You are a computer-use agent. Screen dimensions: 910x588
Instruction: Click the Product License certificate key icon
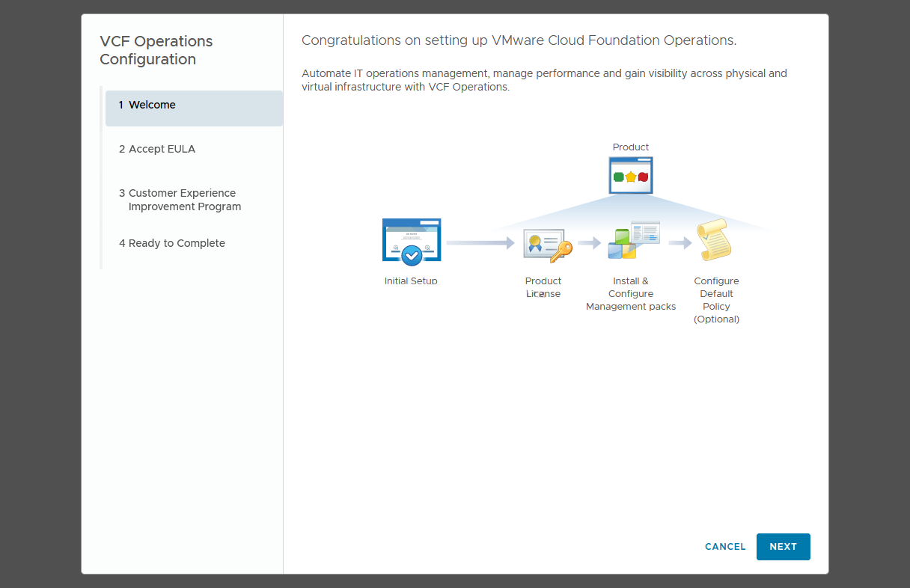[547, 245]
